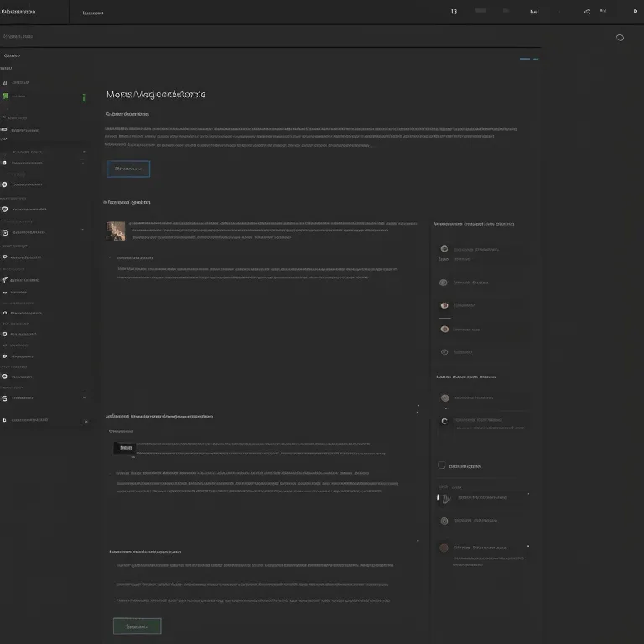Viewport: 644px width, 644px height.
Task: Expand the bottom sidebar item's dropdown arrow
Action: (x=85, y=421)
